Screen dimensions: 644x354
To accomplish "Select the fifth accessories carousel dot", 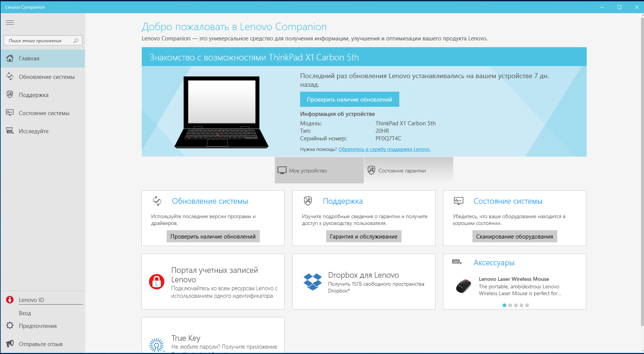I will 527,305.
